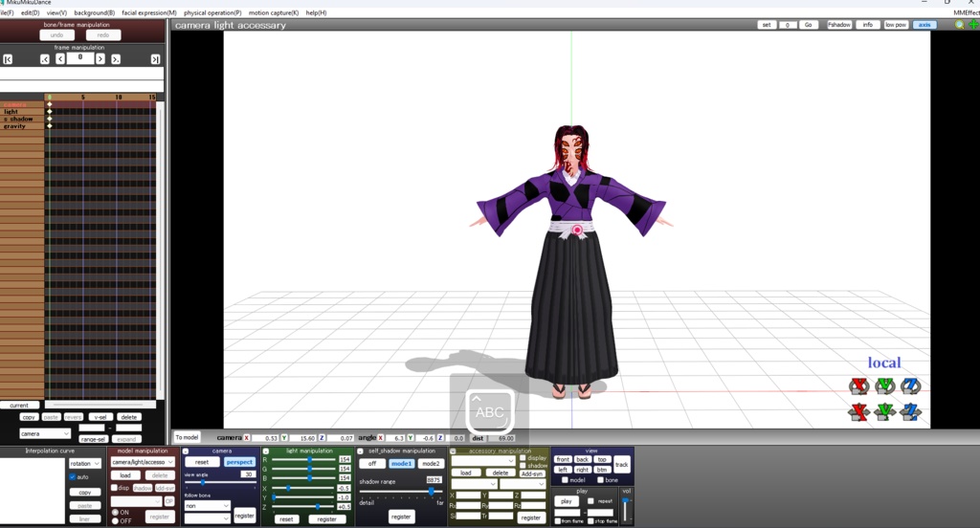Toggle the perspect button

pos(239,462)
